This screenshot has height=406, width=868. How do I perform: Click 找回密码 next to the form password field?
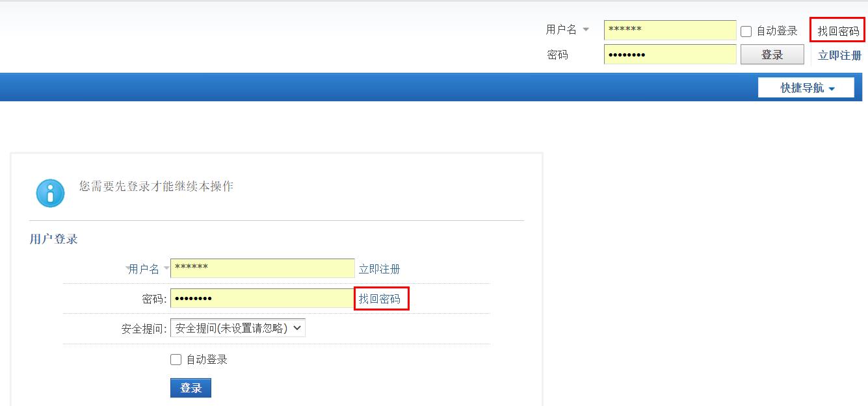tap(381, 299)
